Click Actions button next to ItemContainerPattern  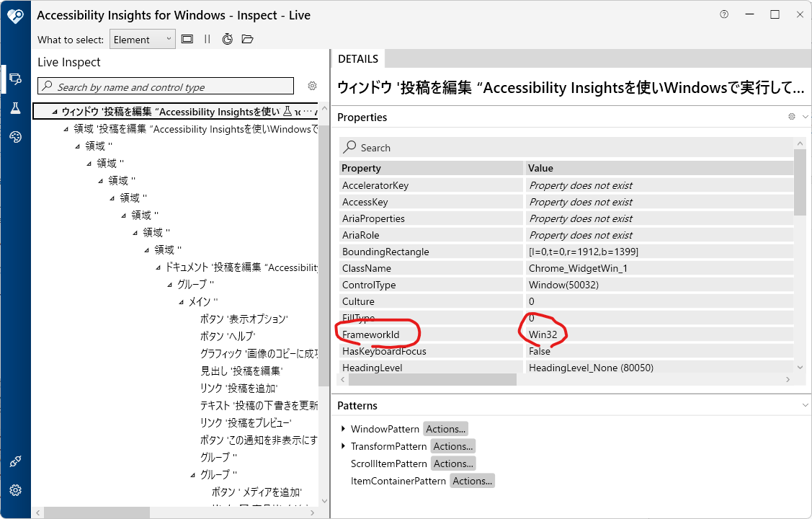[472, 481]
